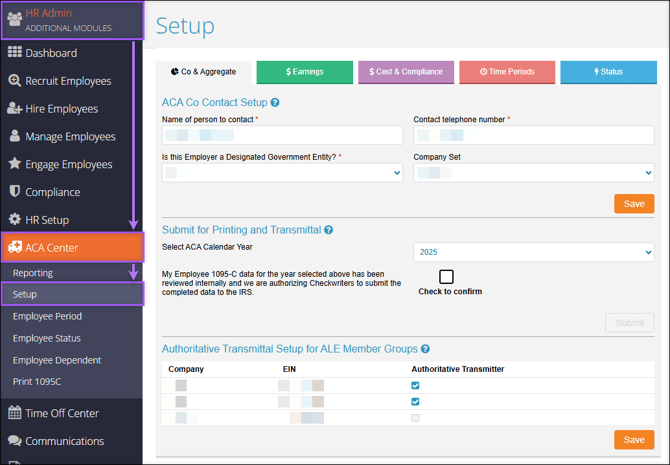Open the Company Set dropdown
Screen dimensions: 670x465
coord(534,173)
